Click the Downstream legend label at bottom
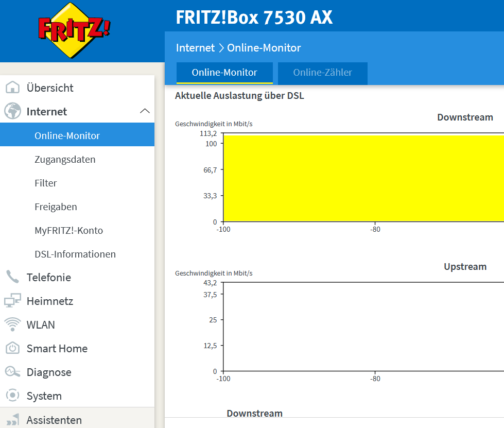Viewport: 504px width, 428px height. click(254, 413)
